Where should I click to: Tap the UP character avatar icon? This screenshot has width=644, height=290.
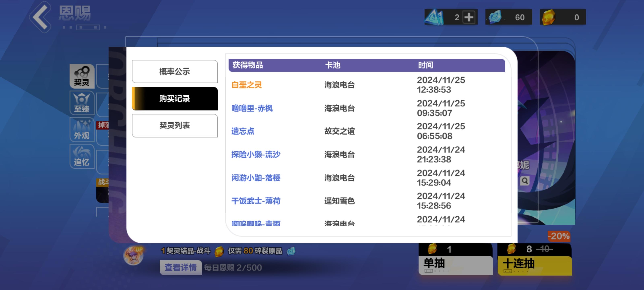pyautogui.click(x=133, y=255)
